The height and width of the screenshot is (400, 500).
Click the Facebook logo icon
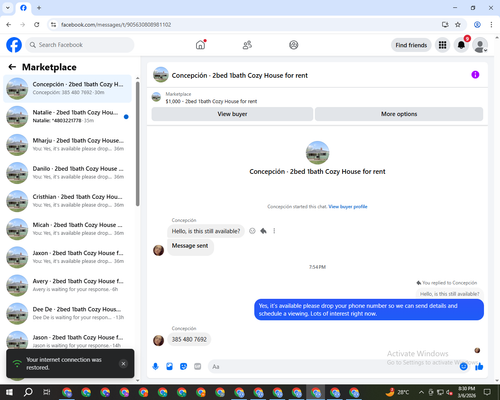pos(14,45)
